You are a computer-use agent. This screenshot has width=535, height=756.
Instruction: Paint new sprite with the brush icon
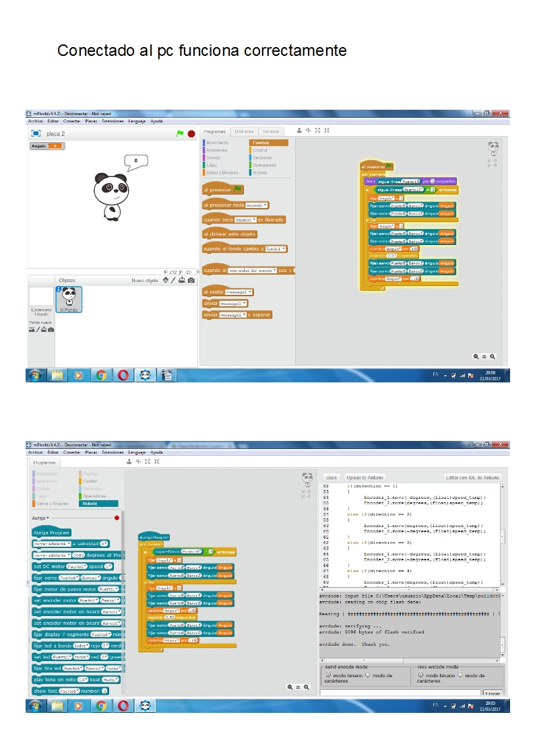[x=173, y=280]
